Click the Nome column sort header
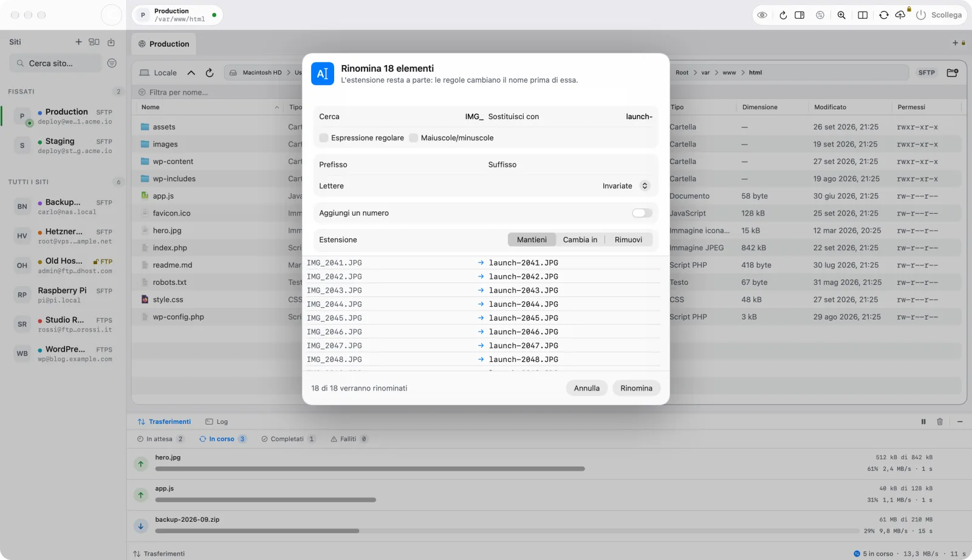The height and width of the screenshot is (560, 972). (x=210, y=108)
